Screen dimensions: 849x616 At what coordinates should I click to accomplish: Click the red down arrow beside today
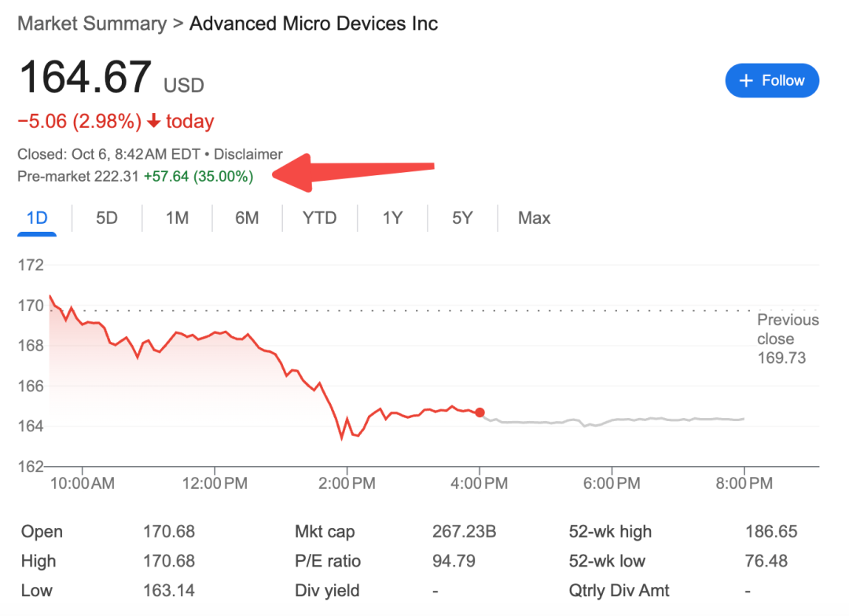coord(154,122)
